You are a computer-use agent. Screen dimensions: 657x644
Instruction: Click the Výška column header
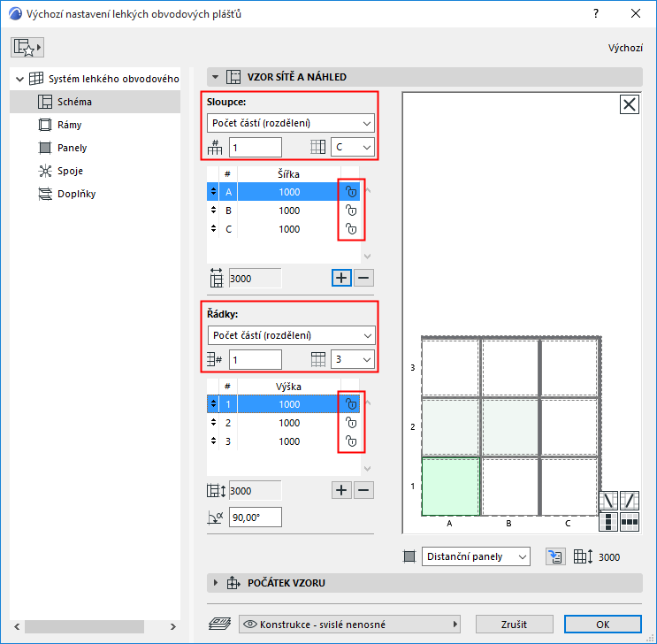coord(288,387)
